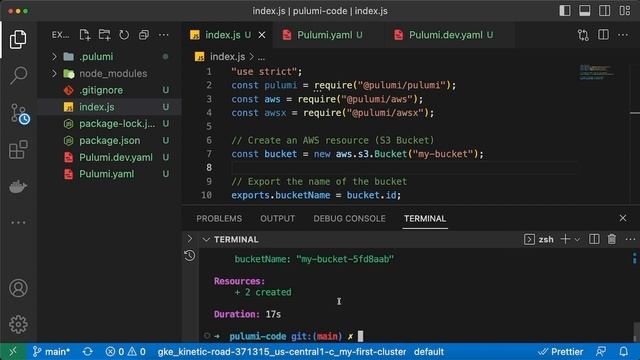Expand the node_modules folder
The image size is (640, 360).
pos(54,73)
